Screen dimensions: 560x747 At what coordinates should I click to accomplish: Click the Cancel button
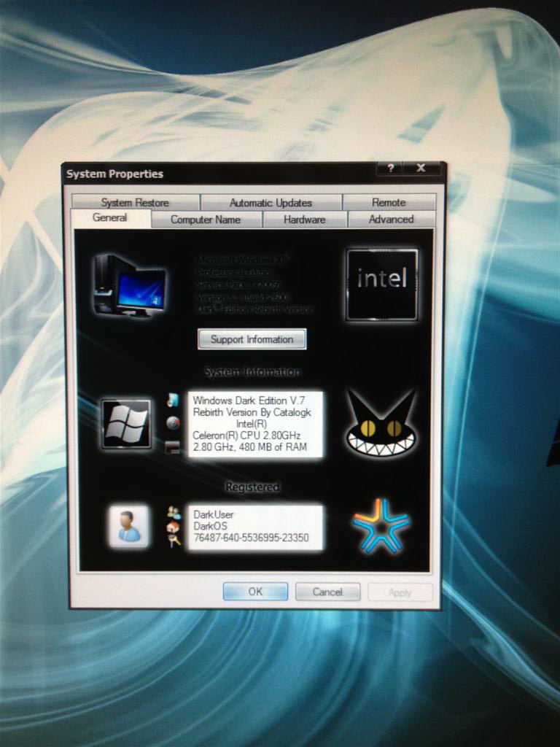coord(327,592)
